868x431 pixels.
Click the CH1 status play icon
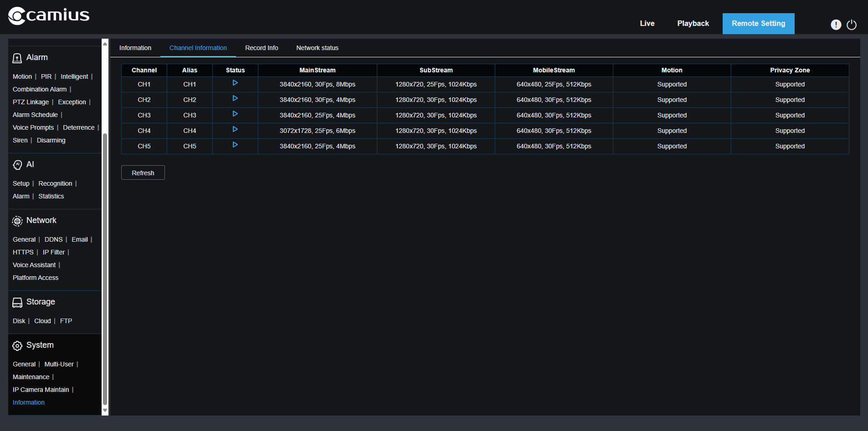point(235,83)
